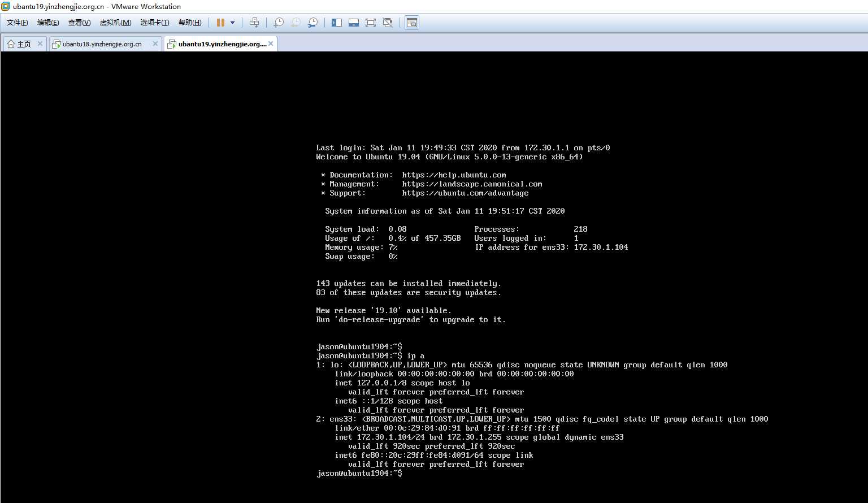Click the 'ip a' command text
The width and height of the screenshot is (868, 503).
[x=415, y=356]
